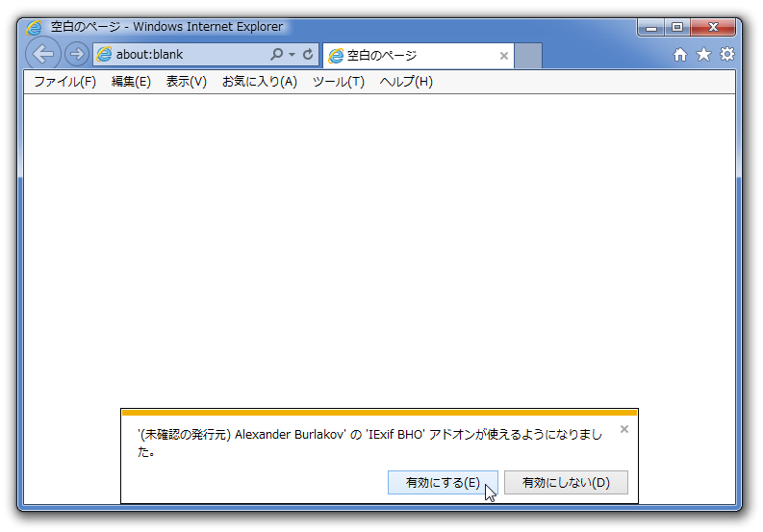Go to the Home page icon
This screenshot has height=532, width=763.
[680, 54]
